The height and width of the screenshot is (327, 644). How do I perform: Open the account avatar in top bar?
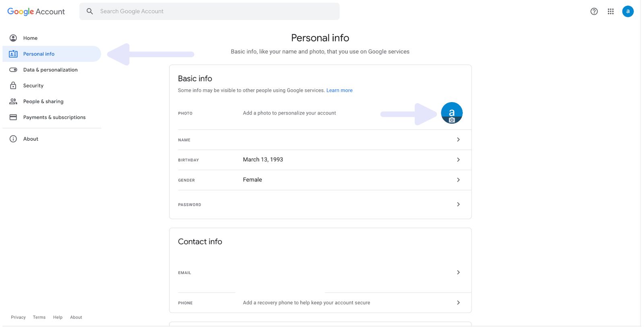click(627, 11)
